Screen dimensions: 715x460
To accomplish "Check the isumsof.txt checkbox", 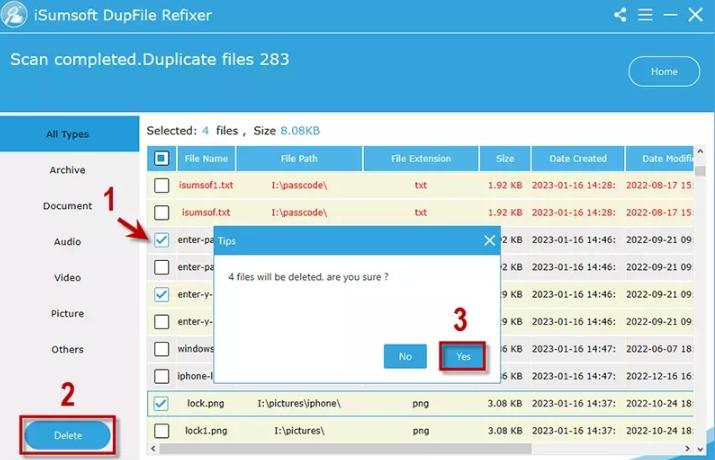I will pos(161,212).
